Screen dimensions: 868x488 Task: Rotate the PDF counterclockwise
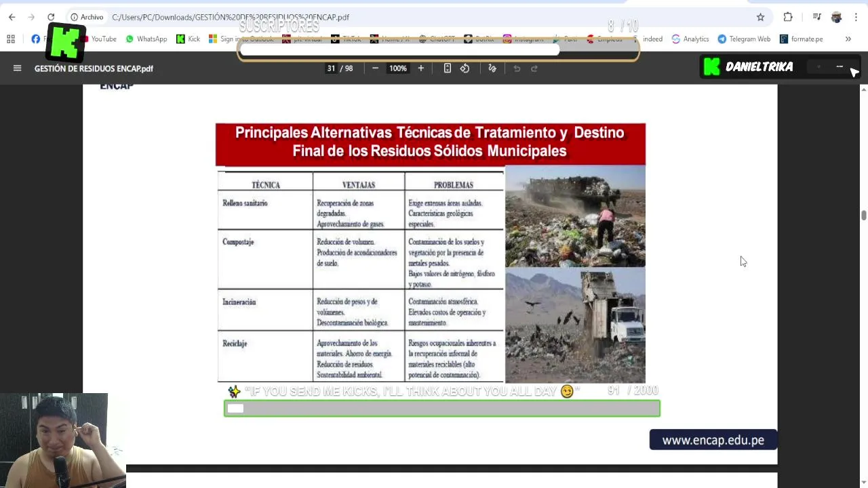pyautogui.click(x=465, y=68)
